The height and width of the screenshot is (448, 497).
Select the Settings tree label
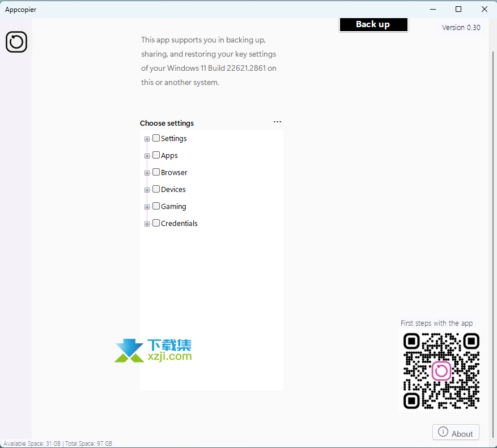[174, 139]
